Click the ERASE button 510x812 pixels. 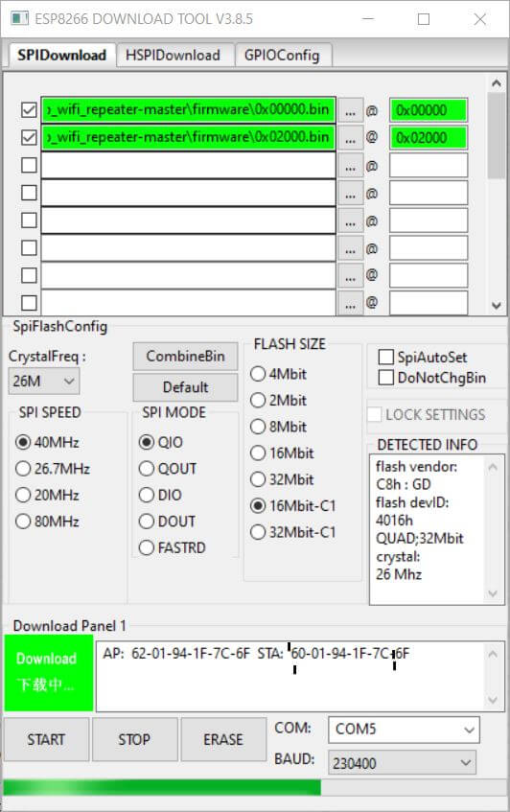[x=223, y=739]
